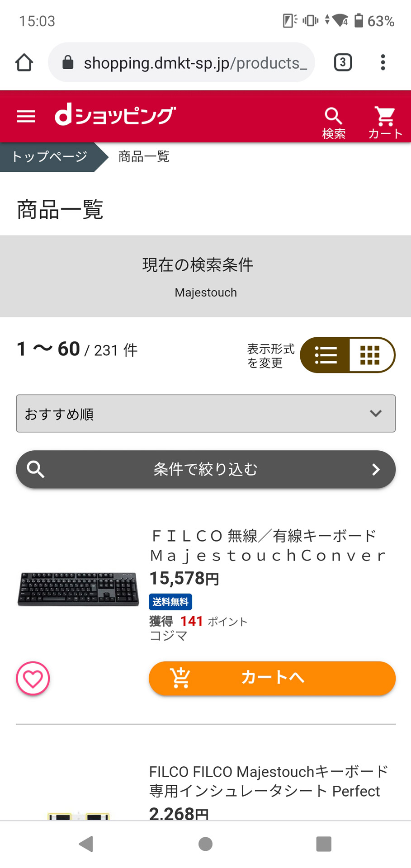411x868 pixels.
Task: Open the browser three-dot menu
Action: pyautogui.click(x=383, y=62)
